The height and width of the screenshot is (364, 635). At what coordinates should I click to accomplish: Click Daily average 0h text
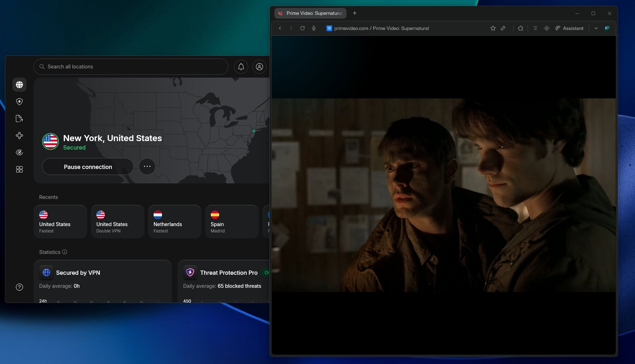coord(59,286)
